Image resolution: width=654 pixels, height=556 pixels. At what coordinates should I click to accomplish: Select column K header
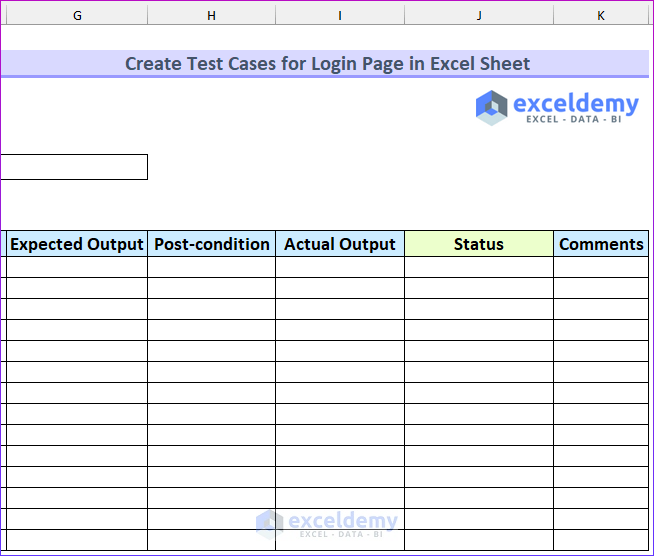coord(601,15)
